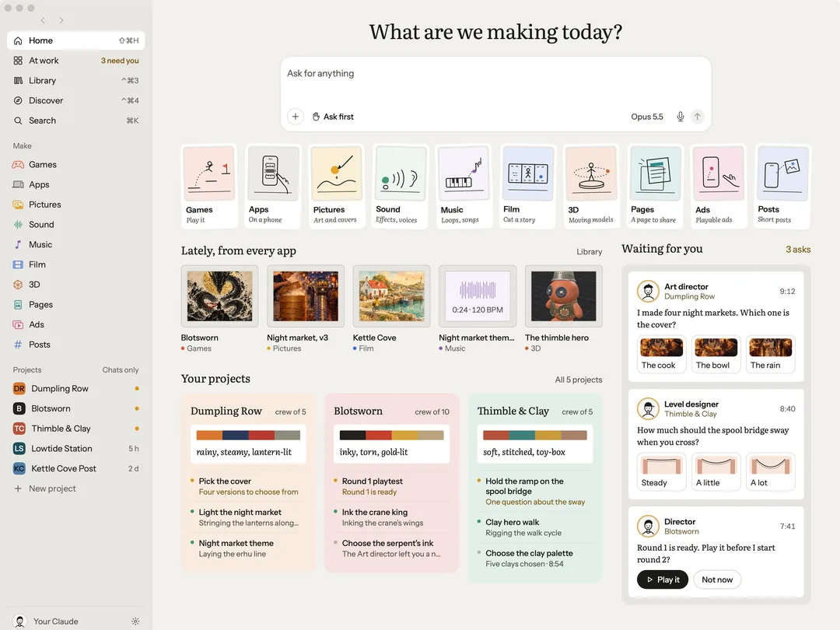
Task: Expand All 5 projects list
Action: 578,380
